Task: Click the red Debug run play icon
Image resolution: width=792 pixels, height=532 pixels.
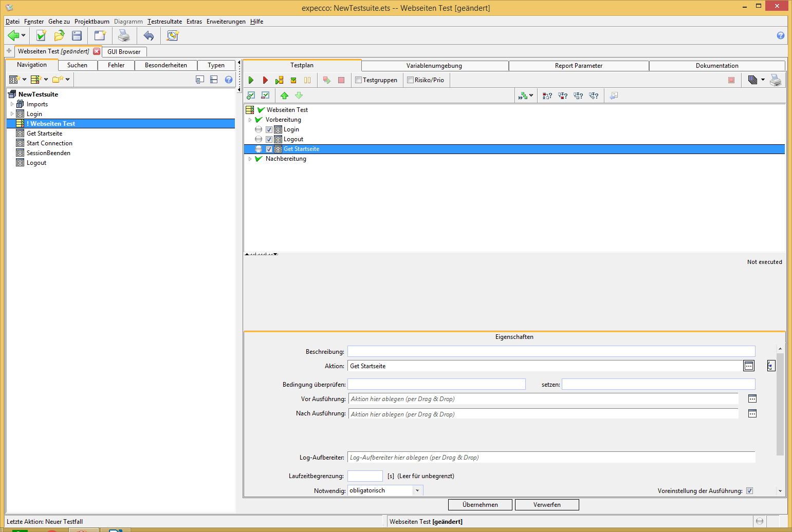Action: 265,80
